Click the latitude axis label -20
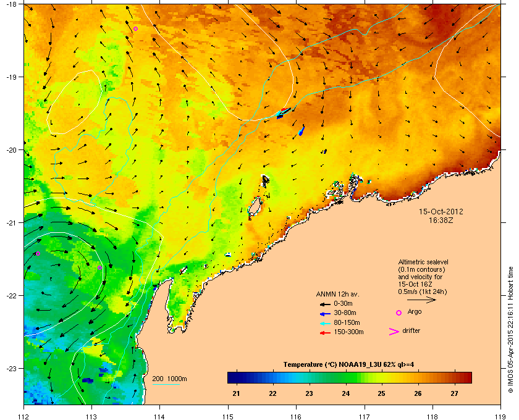 tap(11, 150)
